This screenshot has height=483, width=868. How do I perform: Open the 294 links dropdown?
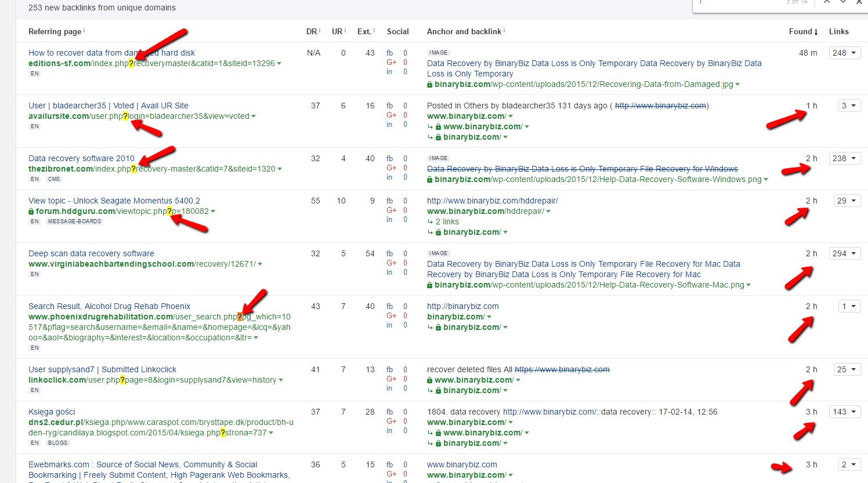click(844, 253)
